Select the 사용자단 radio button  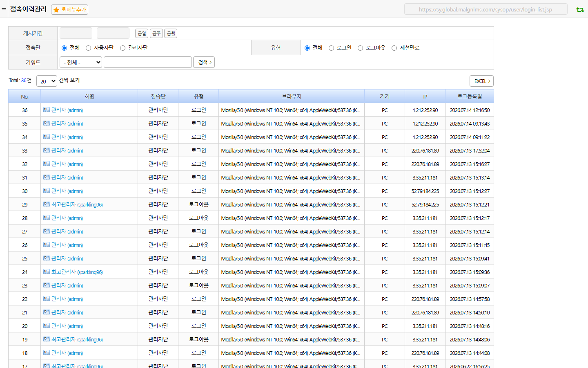[x=88, y=48]
